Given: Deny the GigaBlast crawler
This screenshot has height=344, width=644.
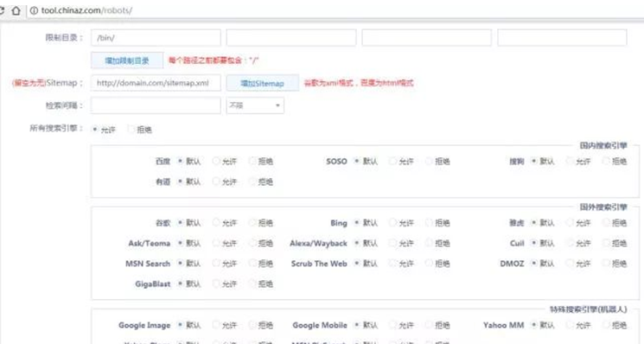Looking at the screenshot, I should (252, 283).
